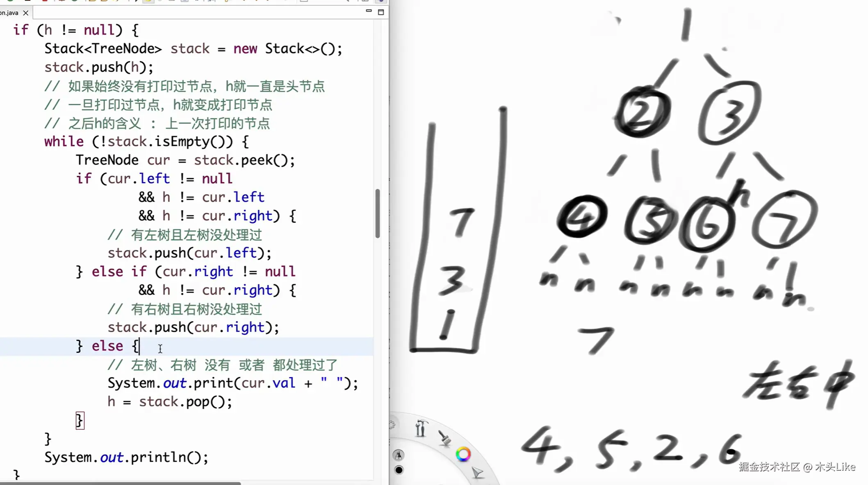Screen dimensions: 868x485
Task: Click the New wizard icon in the toolbar
Action: click(10, 2)
